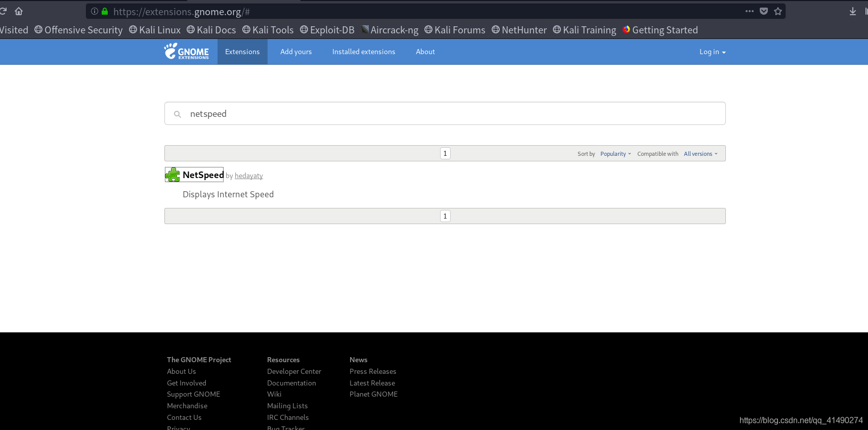868x430 pixels.
Task: Click the GNOME Extensions logo
Action: [186, 52]
